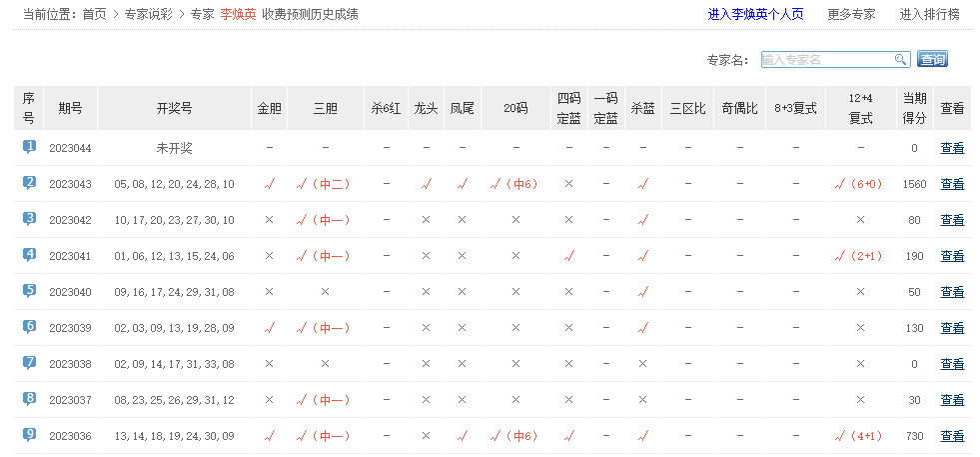980x457 pixels.
Task: Open the 更多专家 link
Action: click(x=851, y=14)
